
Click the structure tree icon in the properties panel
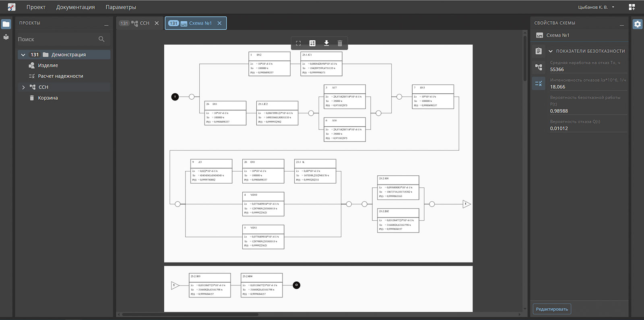click(539, 67)
